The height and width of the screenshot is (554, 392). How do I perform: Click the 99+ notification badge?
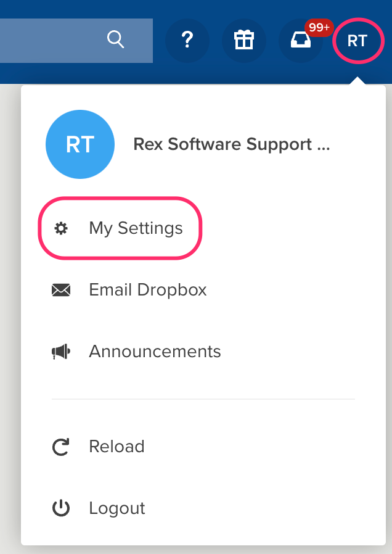pyautogui.click(x=319, y=27)
